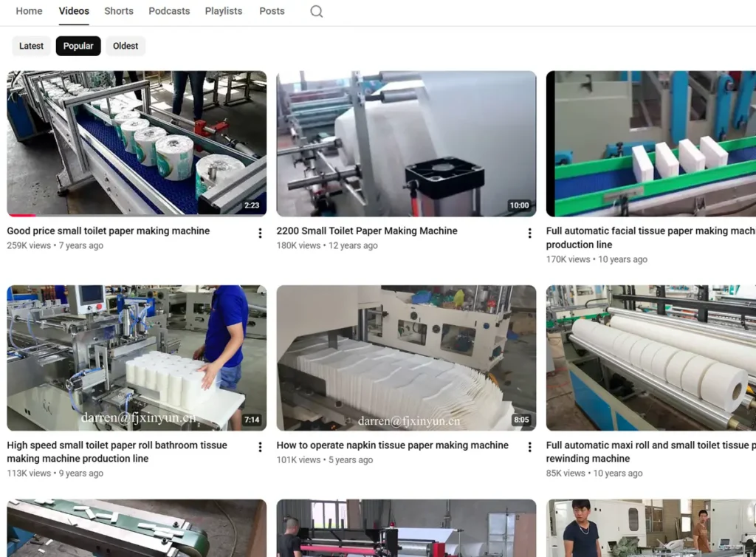Click the 170K views • 10 years ago text
Image resolution: width=756 pixels, height=557 pixels.
click(597, 259)
